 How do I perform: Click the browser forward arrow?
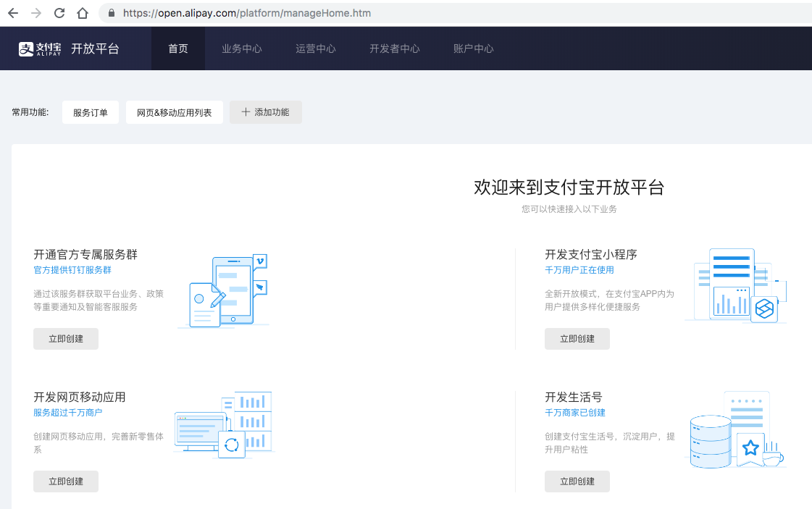coord(36,13)
